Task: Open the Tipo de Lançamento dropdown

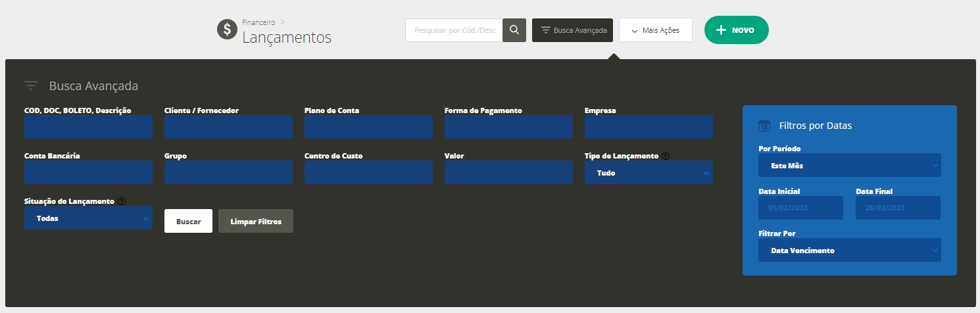Action: click(648, 173)
